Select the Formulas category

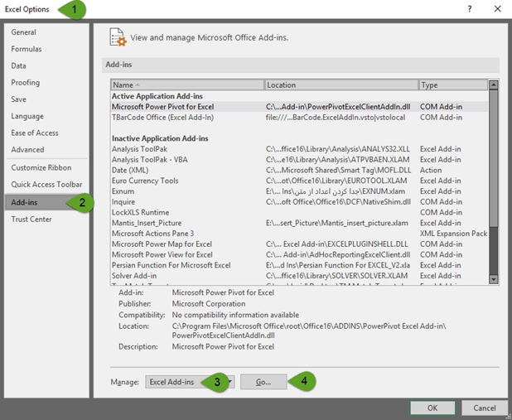27,49
